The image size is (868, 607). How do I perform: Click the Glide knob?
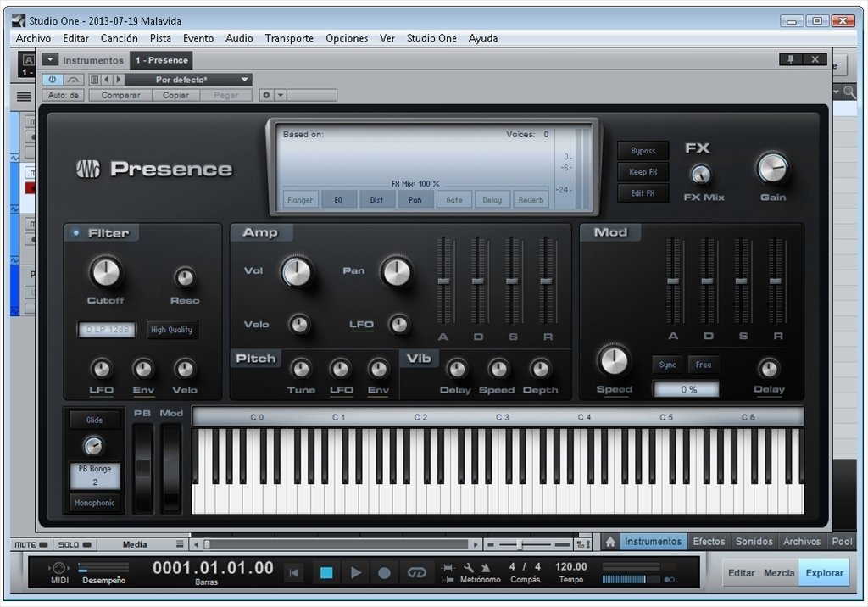[x=93, y=445]
